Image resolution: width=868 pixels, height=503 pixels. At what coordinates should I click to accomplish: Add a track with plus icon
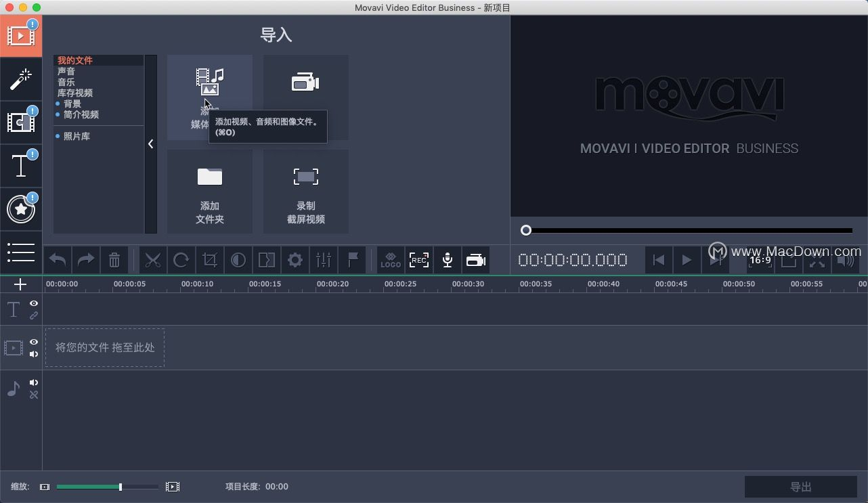click(x=20, y=284)
